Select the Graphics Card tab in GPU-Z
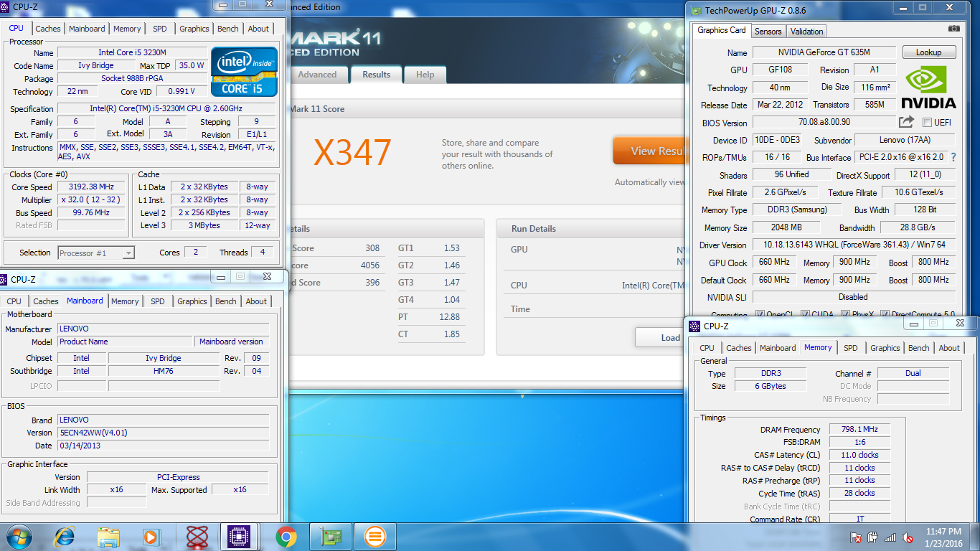980x551 pixels. tap(722, 30)
